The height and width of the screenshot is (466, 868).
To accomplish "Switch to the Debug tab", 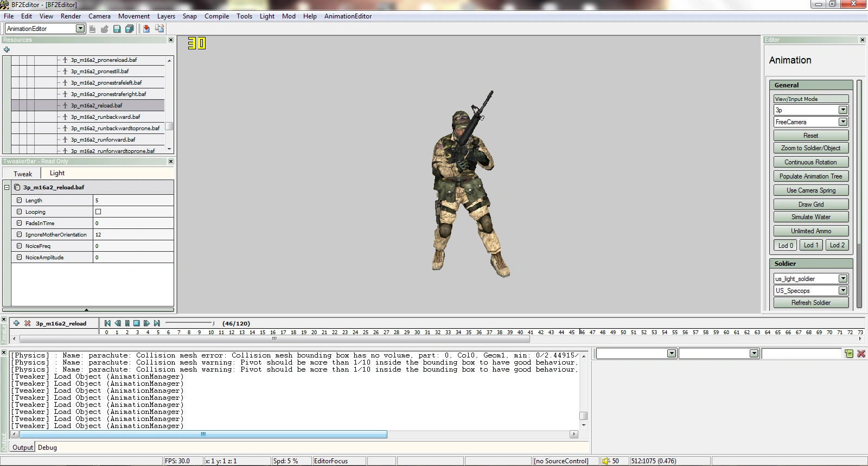I will click(47, 448).
